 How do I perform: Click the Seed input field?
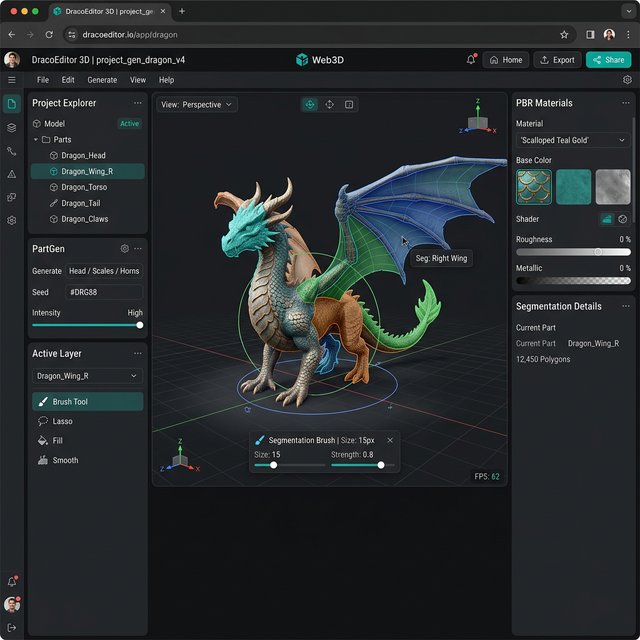[x=104, y=292]
